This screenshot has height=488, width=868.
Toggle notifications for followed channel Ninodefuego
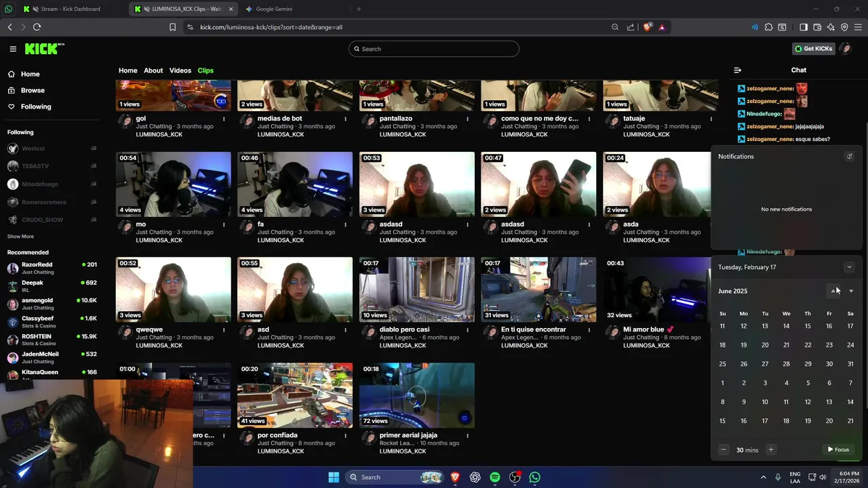coord(94,184)
